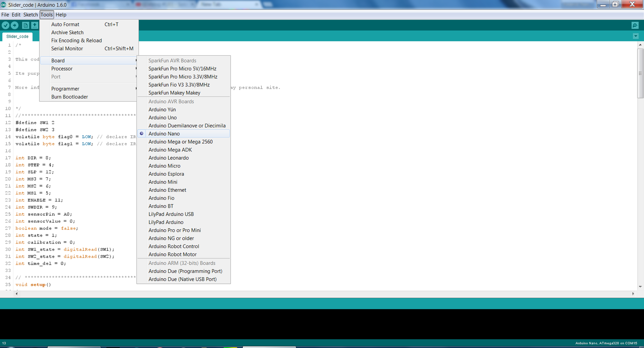
Task: Pick Arduino Pro or Pro Mini
Action: 184,230
